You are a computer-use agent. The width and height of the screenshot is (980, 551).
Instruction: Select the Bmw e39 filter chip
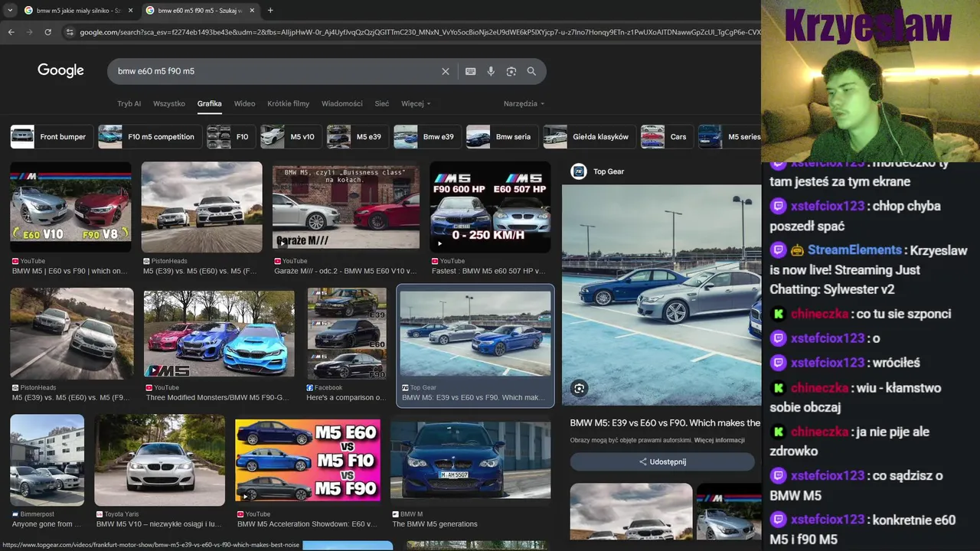pyautogui.click(x=427, y=137)
